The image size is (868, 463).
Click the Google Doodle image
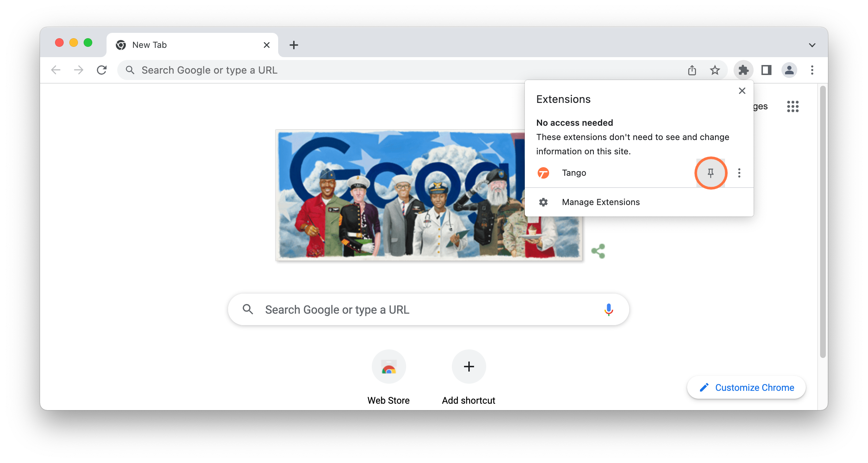(429, 195)
